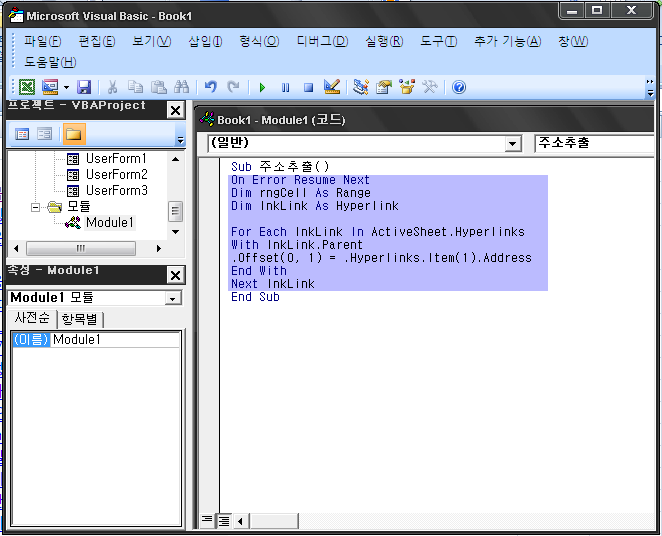Click project tree scroll left arrow
Viewport: 662px width, 536px height.
[x=16, y=248]
